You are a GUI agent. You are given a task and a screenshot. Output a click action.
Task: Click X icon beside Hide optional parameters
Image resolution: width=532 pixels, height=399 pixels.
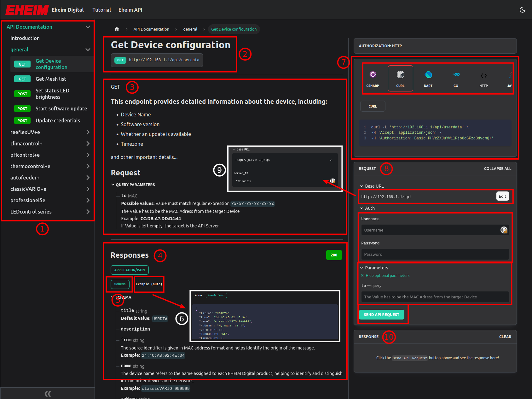[x=362, y=275]
